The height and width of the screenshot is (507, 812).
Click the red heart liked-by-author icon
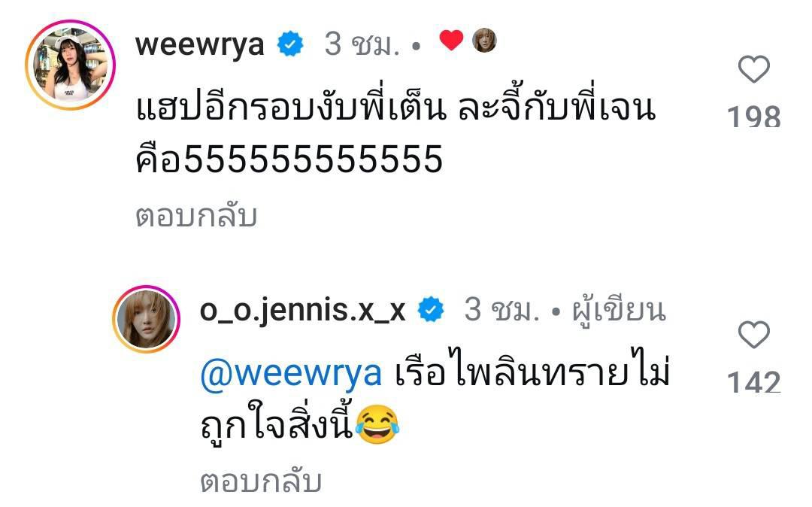pos(451,40)
